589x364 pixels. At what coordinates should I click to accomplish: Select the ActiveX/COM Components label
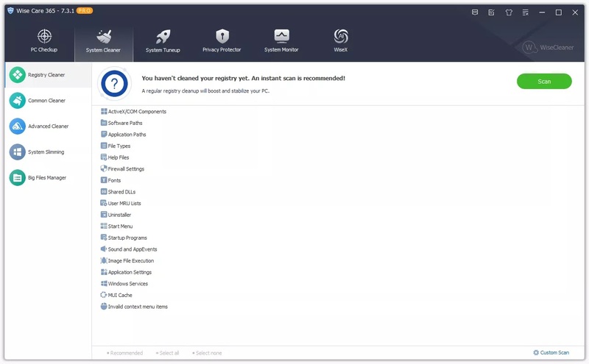[137, 112]
